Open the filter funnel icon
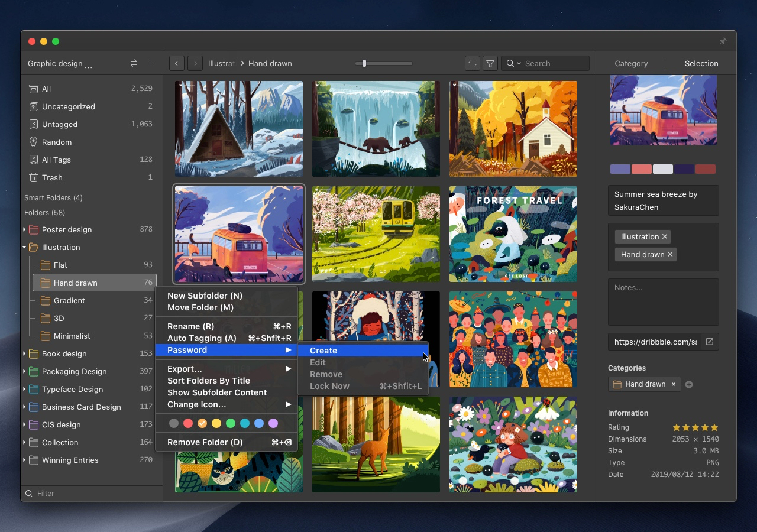Image resolution: width=757 pixels, height=532 pixels. [x=490, y=63]
